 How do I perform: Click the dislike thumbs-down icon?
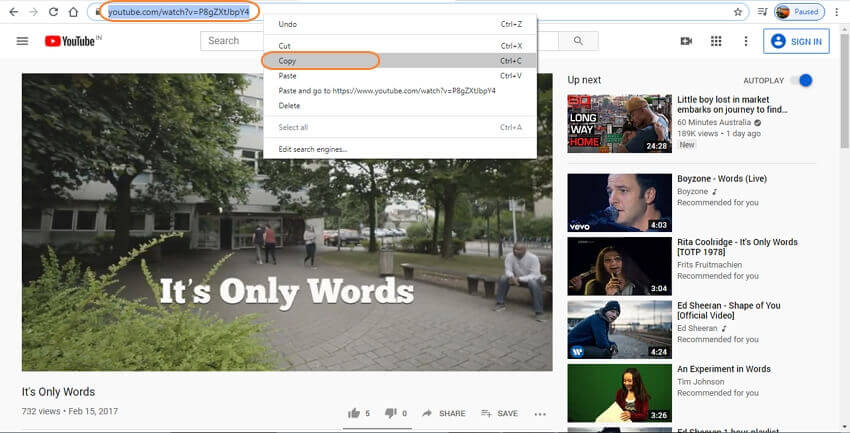[391, 413]
